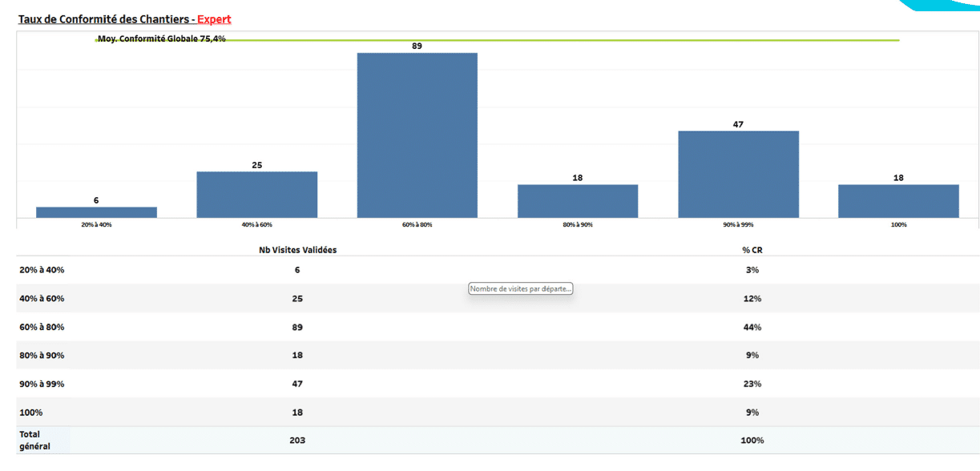Click the Moy. Conformité Globale 75,4% label

(x=161, y=38)
